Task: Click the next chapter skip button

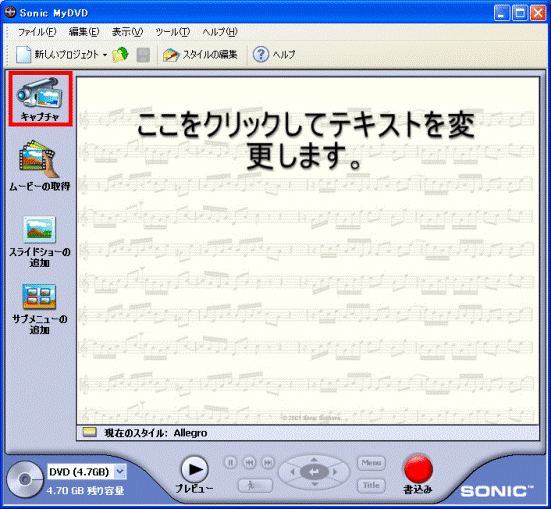Action: coord(268,462)
